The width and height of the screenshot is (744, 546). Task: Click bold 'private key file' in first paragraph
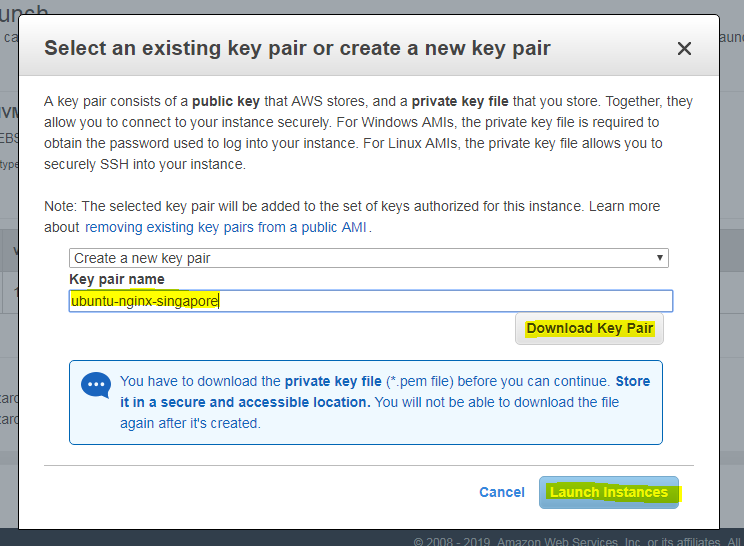tap(460, 102)
